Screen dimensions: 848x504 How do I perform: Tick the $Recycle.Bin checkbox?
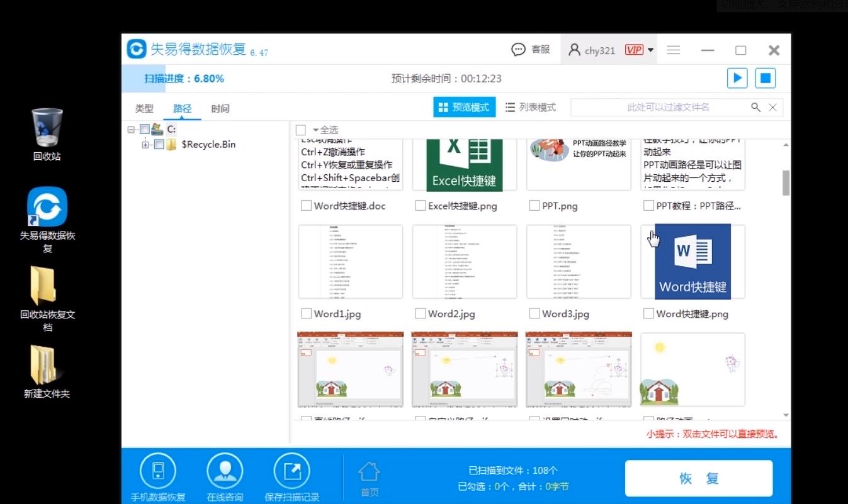click(x=159, y=145)
